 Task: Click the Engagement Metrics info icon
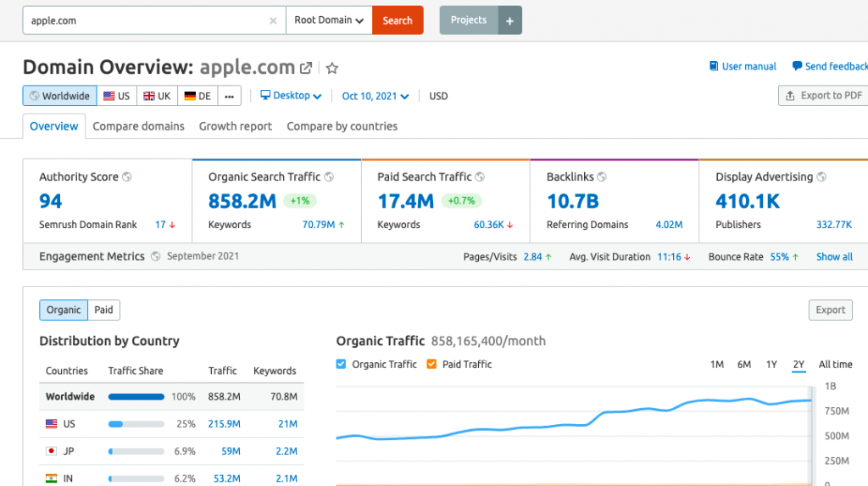click(x=156, y=257)
